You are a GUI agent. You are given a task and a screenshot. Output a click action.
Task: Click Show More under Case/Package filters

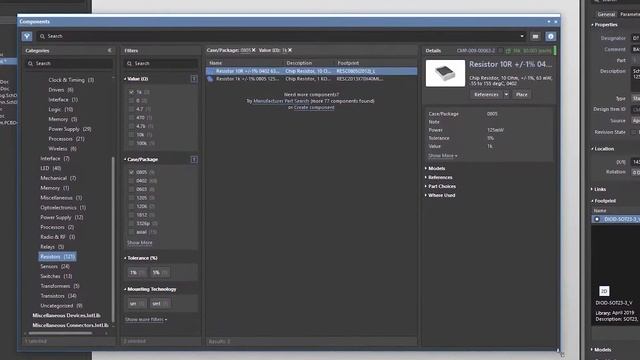click(140, 242)
